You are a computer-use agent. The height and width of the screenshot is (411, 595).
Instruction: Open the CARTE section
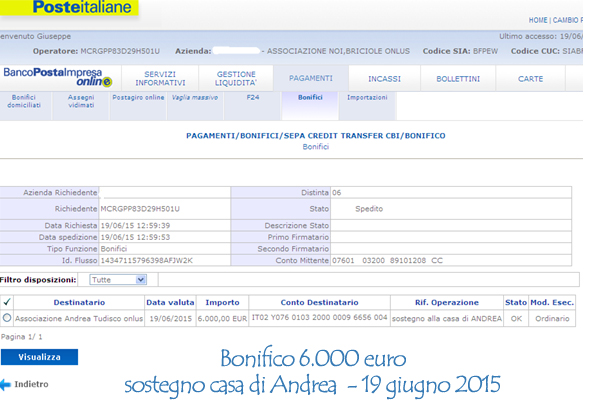pyautogui.click(x=530, y=79)
